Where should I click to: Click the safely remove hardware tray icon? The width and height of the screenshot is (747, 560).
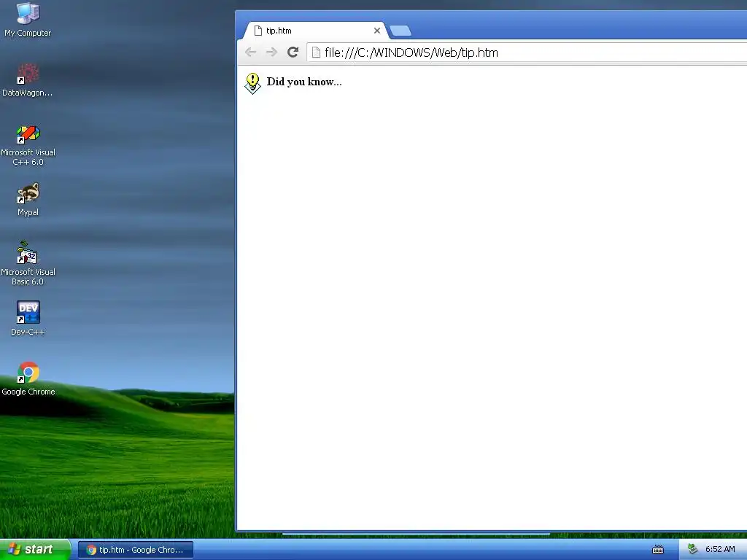pos(693,550)
